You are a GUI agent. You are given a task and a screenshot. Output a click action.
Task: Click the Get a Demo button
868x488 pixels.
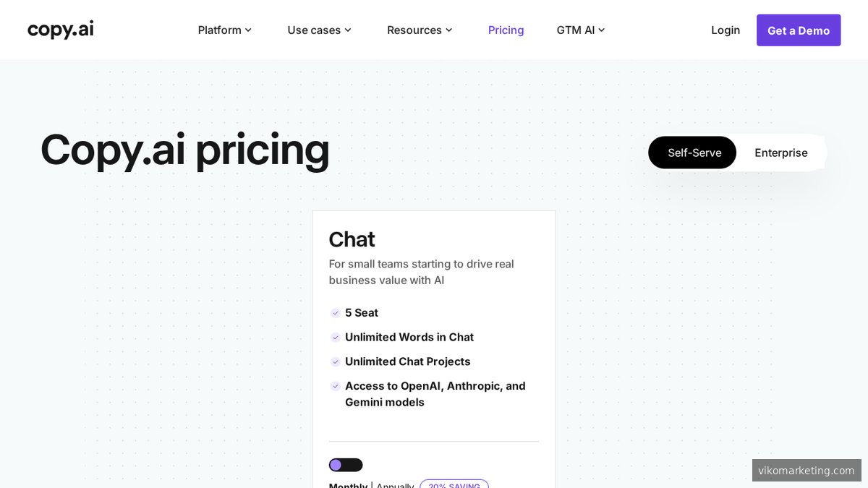click(799, 30)
